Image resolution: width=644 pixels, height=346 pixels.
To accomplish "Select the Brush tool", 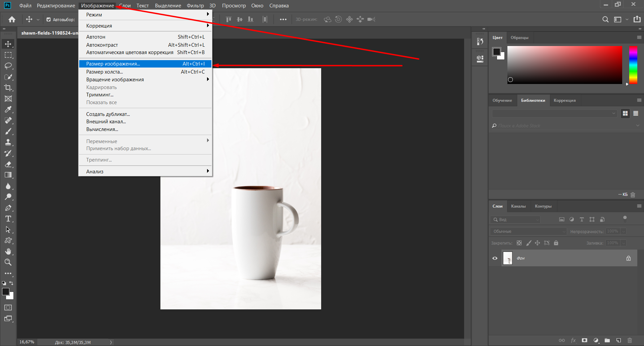I will [8, 131].
